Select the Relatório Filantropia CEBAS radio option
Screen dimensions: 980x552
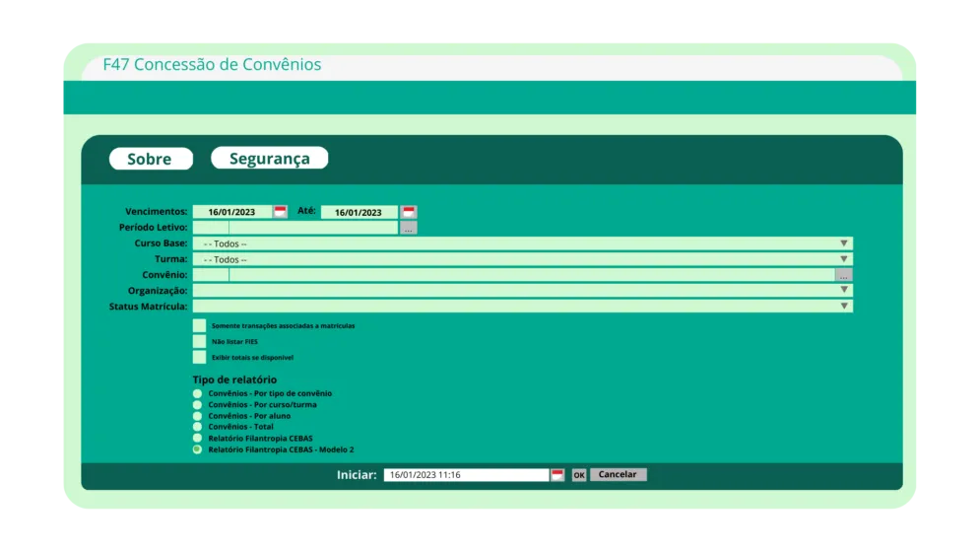[x=197, y=438]
